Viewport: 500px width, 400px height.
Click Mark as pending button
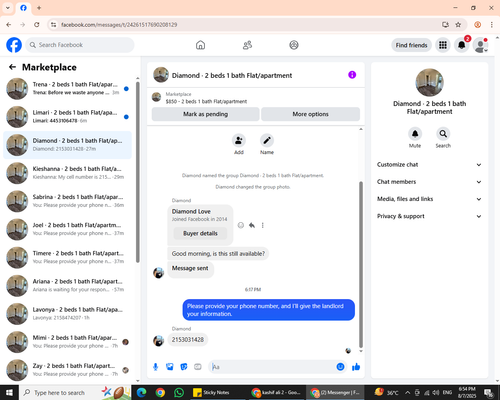205,114
